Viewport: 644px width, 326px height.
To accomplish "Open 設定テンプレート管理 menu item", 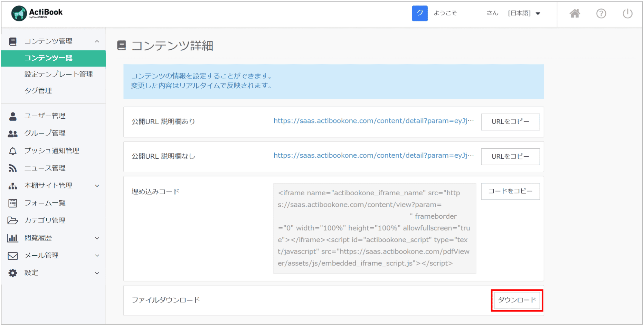I will [x=58, y=74].
